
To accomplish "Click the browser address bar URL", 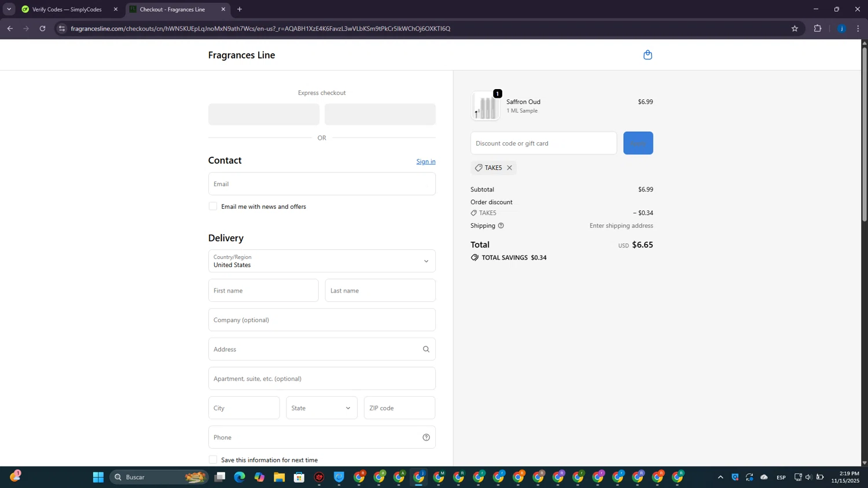I will [260, 28].
